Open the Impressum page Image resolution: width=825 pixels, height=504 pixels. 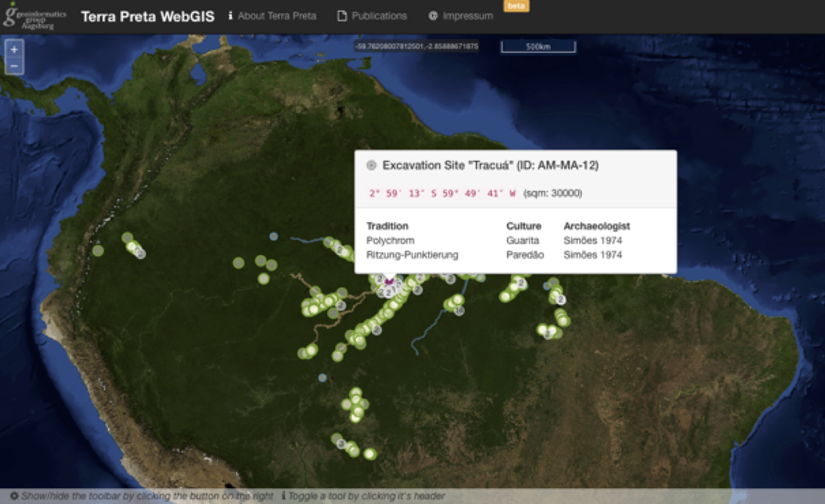[x=461, y=15]
